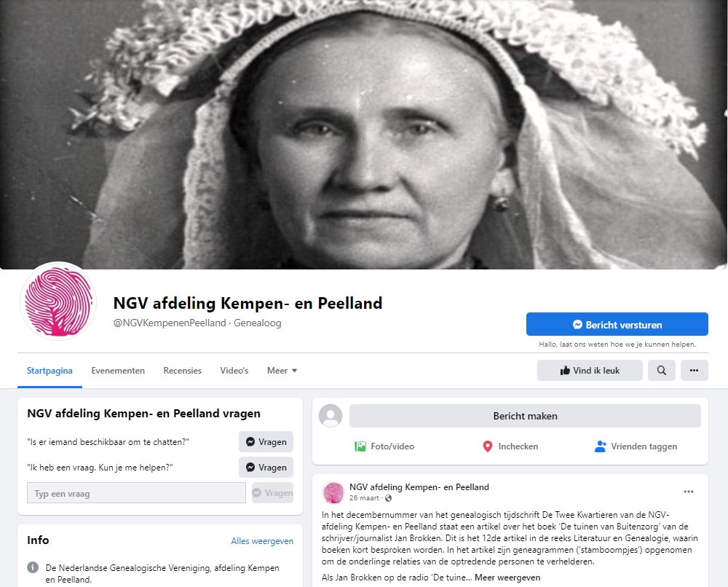Image resolution: width=728 pixels, height=587 pixels.
Task: Focus the 'Typ een vraag' input field
Action: coord(137,493)
